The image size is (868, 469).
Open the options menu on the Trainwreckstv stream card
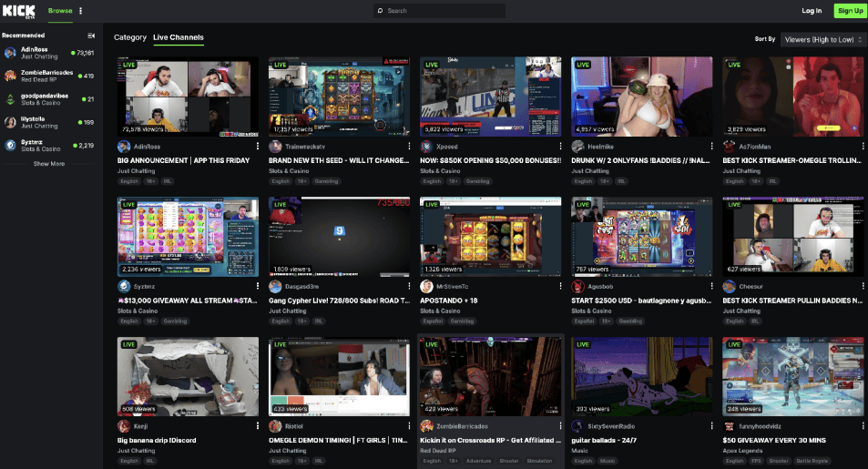(409, 147)
